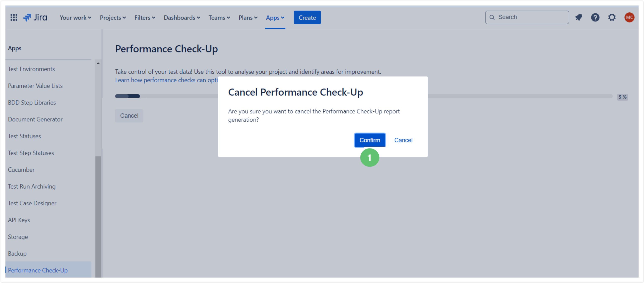This screenshot has height=283, width=644.
Task: Expand the Your work dropdown
Action: (x=76, y=18)
